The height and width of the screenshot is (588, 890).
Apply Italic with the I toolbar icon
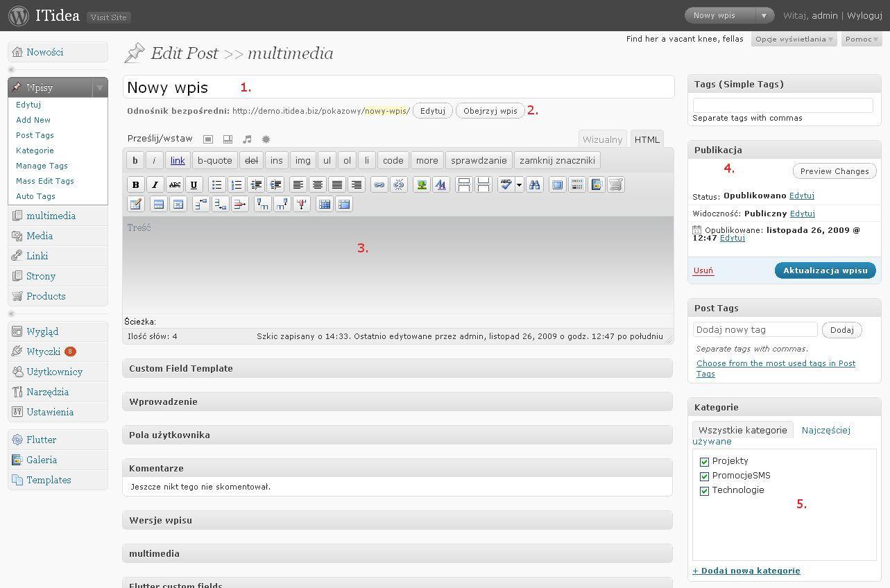[155, 184]
